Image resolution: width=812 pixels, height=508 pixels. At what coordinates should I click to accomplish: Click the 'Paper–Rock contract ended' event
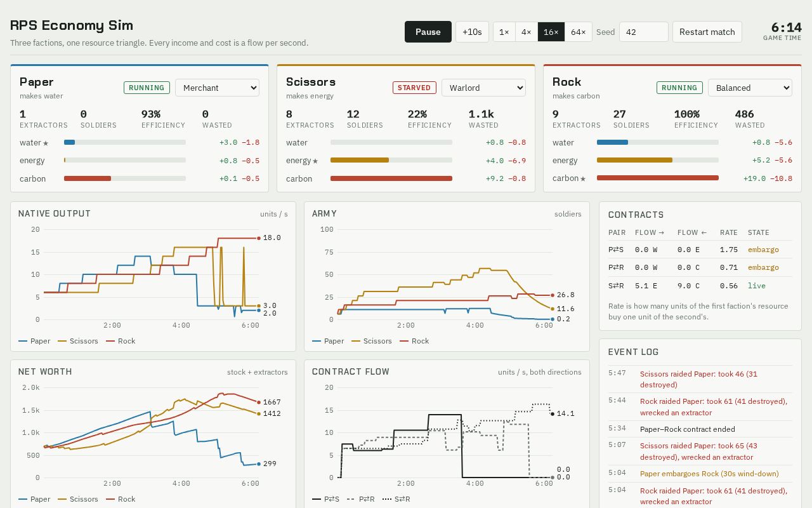(x=700, y=429)
